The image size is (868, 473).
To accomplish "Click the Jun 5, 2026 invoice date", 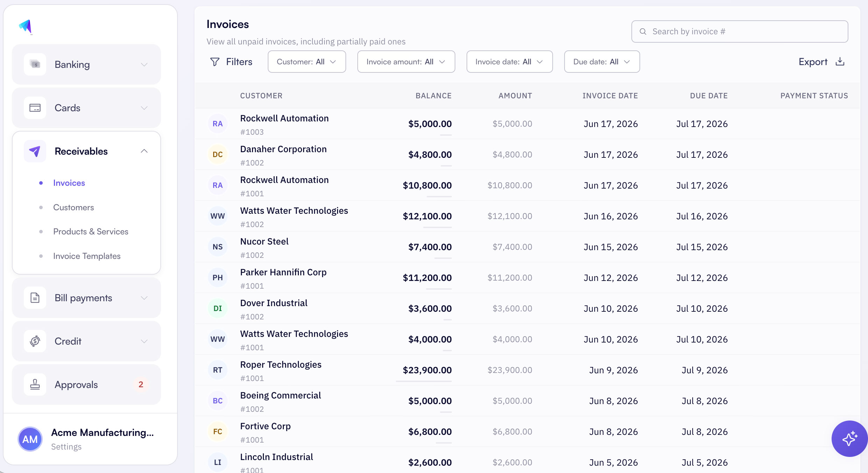I will (x=614, y=463).
